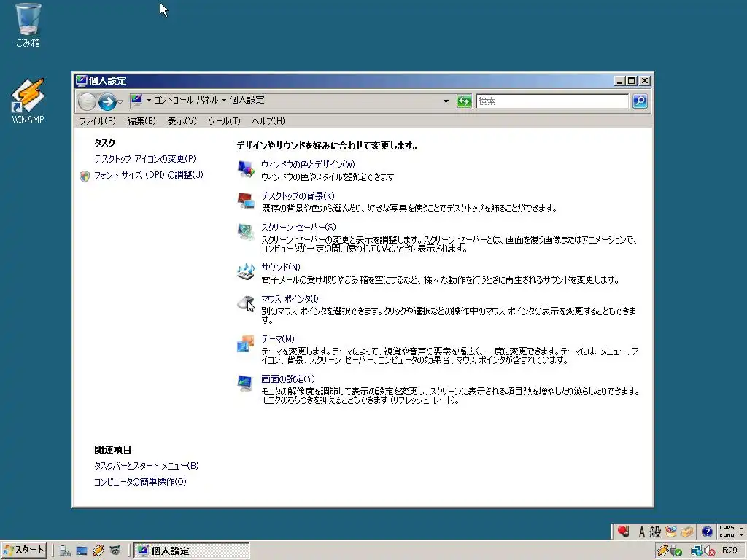
Task: Click the computer quick launch icon beside スタート
Action: click(65, 551)
